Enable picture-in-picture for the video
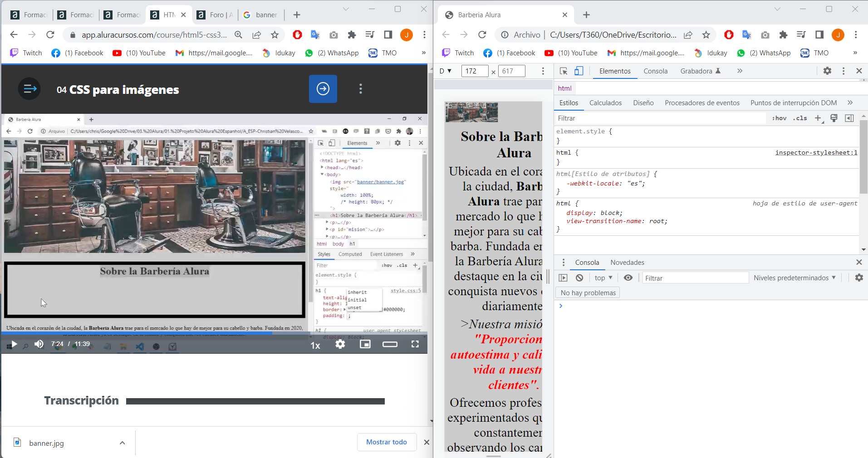868x458 pixels. (365, 345)
